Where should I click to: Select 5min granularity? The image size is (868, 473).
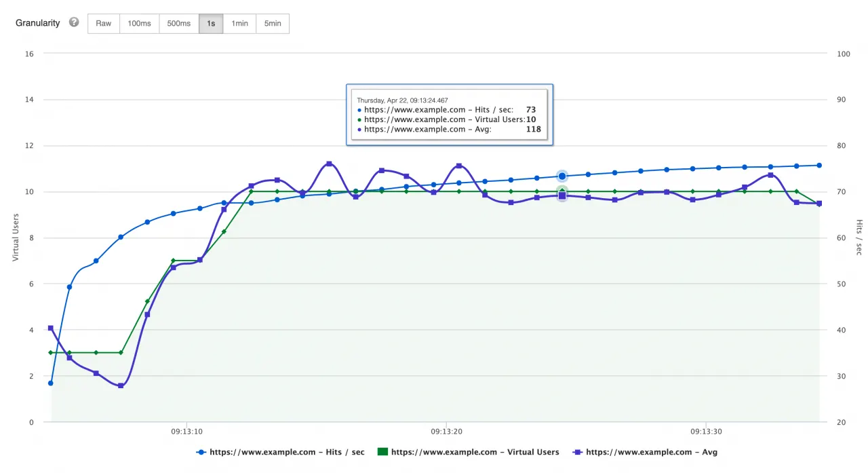tap(273, 23)
